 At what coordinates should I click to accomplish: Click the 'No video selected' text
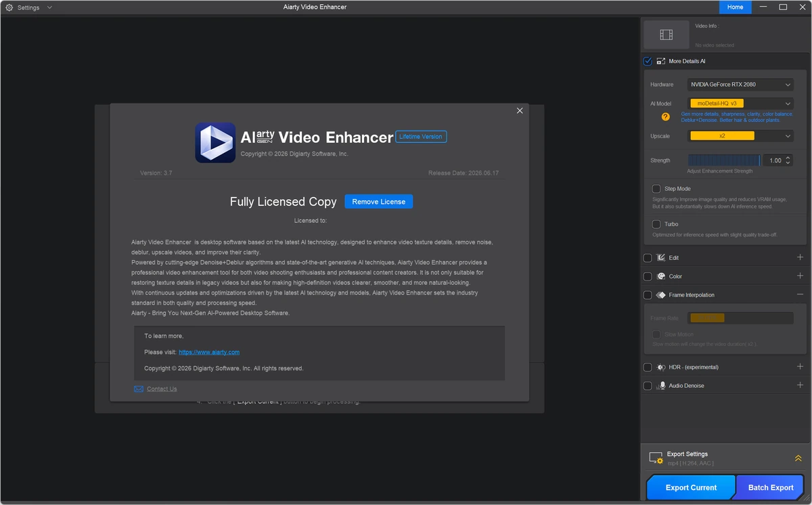[x=715, y=45]
